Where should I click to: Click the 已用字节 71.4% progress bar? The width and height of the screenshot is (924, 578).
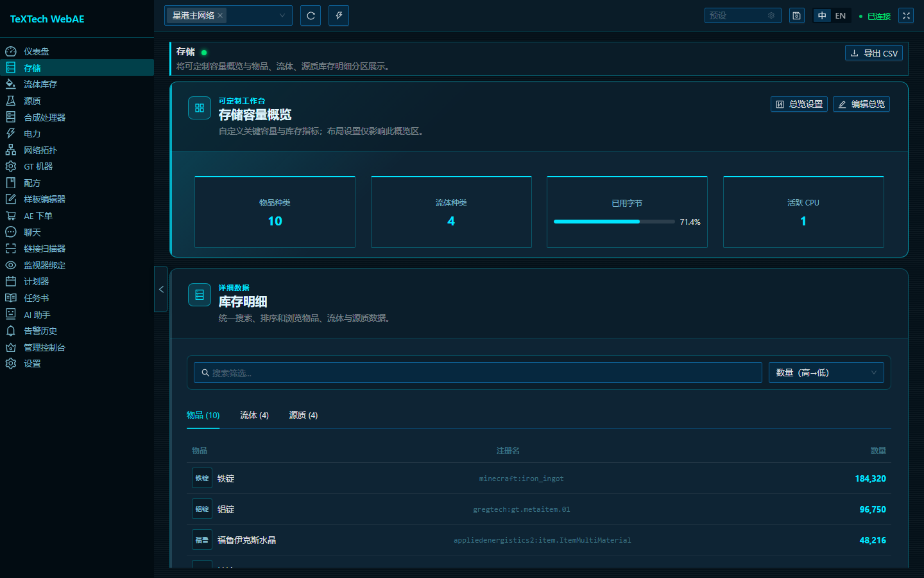[615, 222]
